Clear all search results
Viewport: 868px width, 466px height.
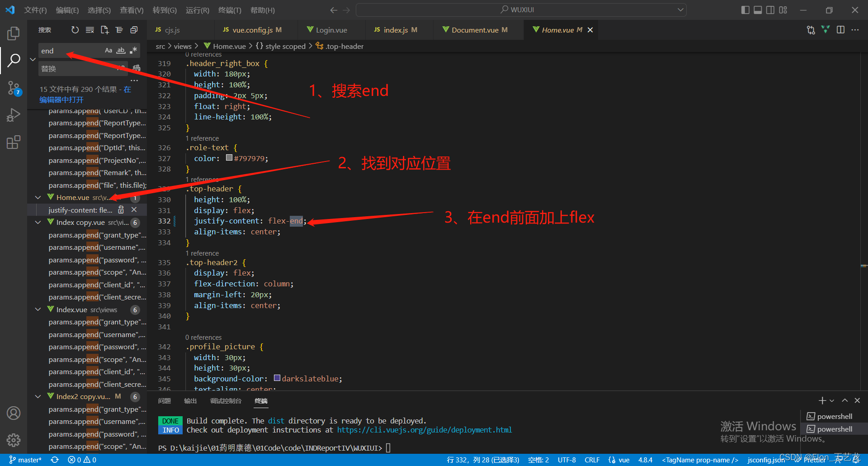coord(90,30)
